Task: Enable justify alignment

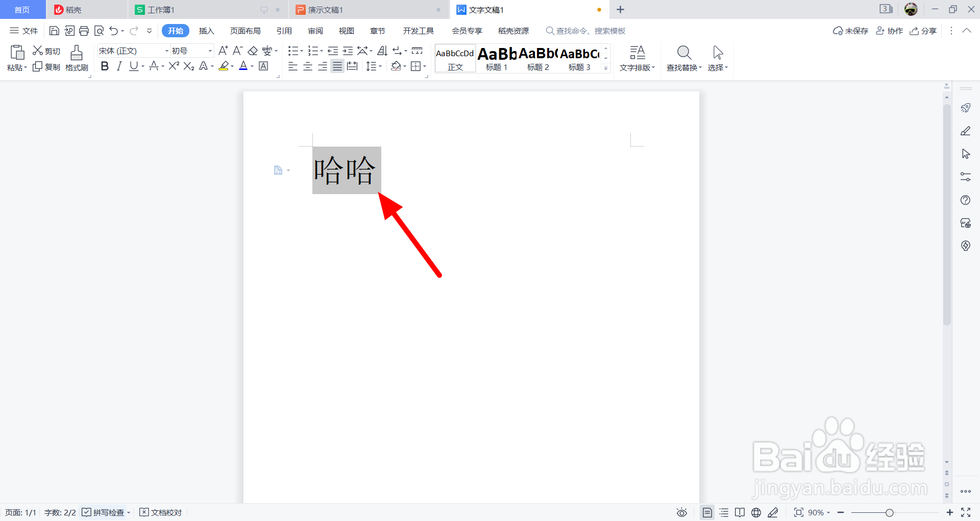Action: coord(337,66)
